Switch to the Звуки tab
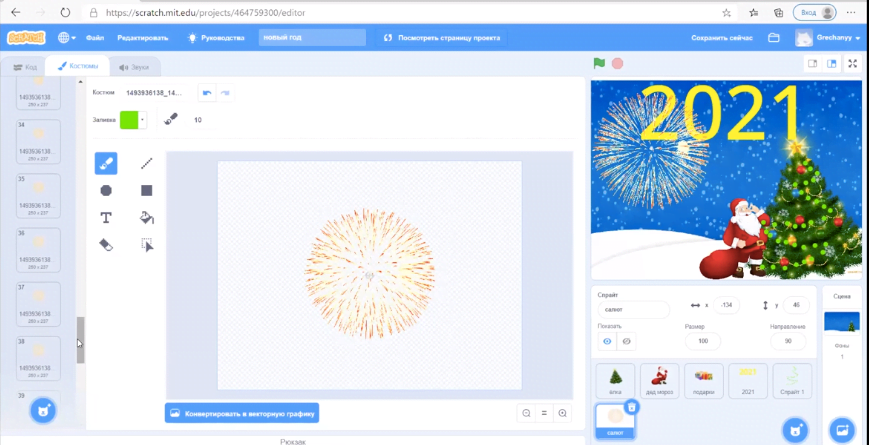869x445 pixels. pyautogui.click(x=134, y=67)
